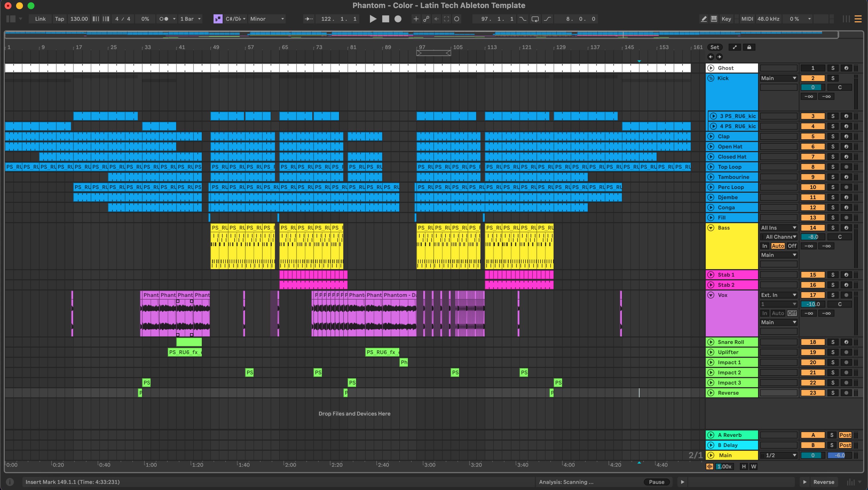Toggle Post button on A Reverb return

coord(845,435)
